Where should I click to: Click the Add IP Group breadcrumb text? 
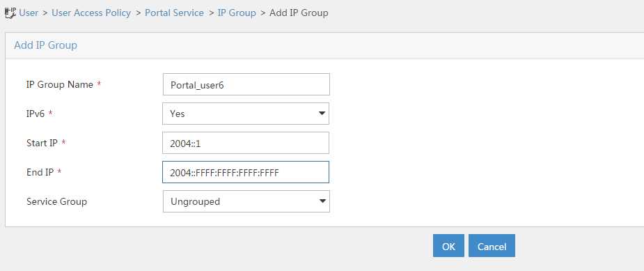299,13
